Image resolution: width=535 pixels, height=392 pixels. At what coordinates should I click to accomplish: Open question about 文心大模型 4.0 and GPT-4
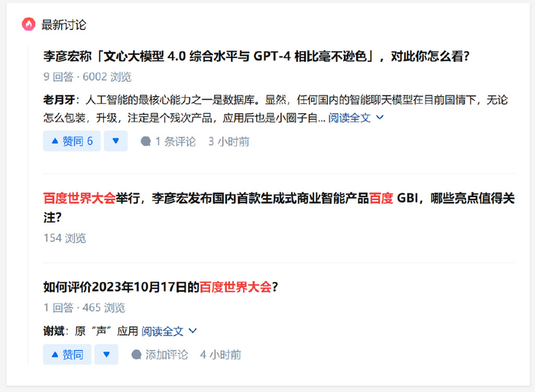tap(256, 56)
